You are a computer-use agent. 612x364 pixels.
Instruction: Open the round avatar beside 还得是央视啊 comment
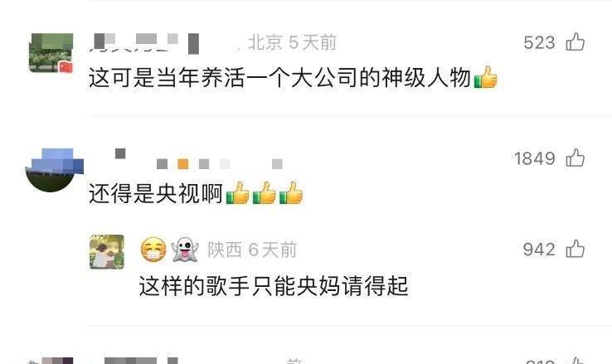51,170
